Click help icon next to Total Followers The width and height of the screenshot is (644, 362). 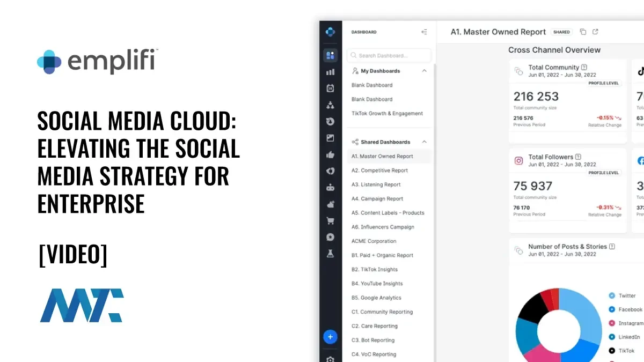(x=579, y=157)
